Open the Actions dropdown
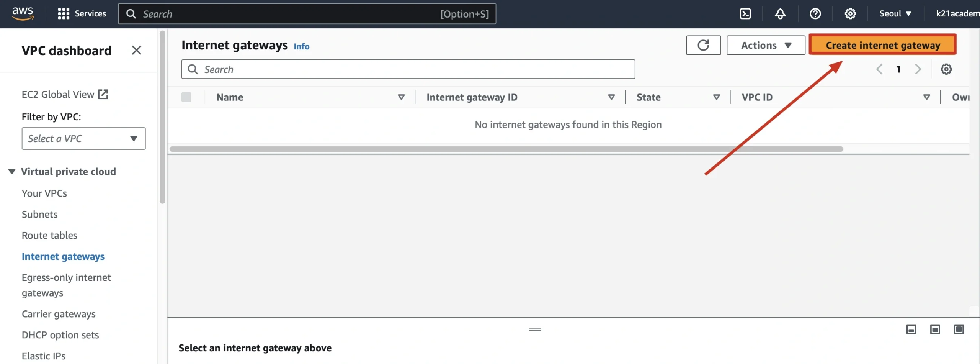 [x=766, y=45]
